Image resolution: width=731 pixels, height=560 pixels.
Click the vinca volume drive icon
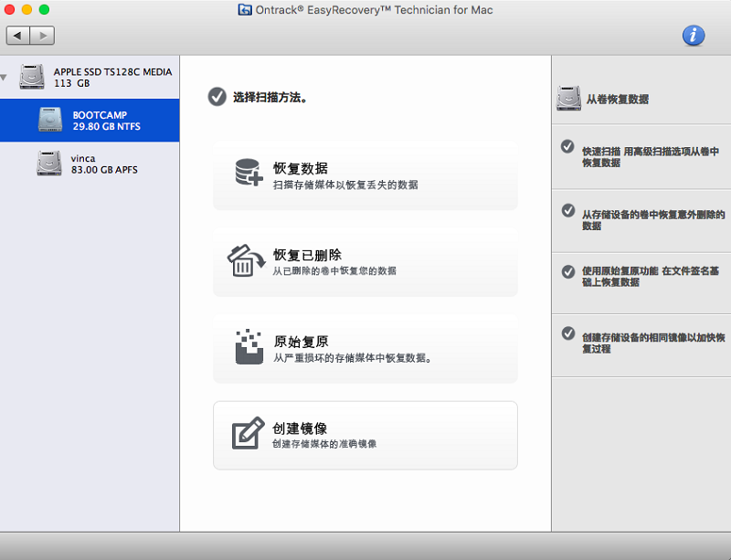point(49,164)
